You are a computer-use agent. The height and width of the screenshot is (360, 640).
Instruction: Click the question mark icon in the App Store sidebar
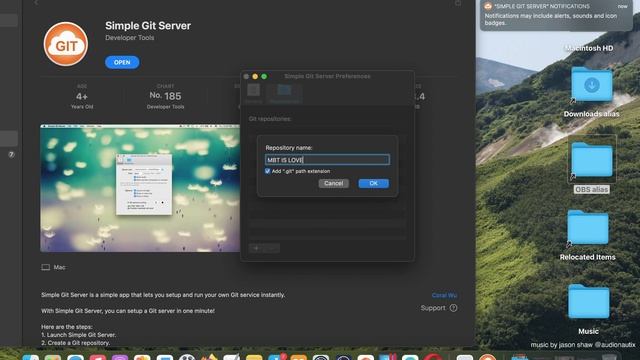pyautogui.click(x=11, y=155)
